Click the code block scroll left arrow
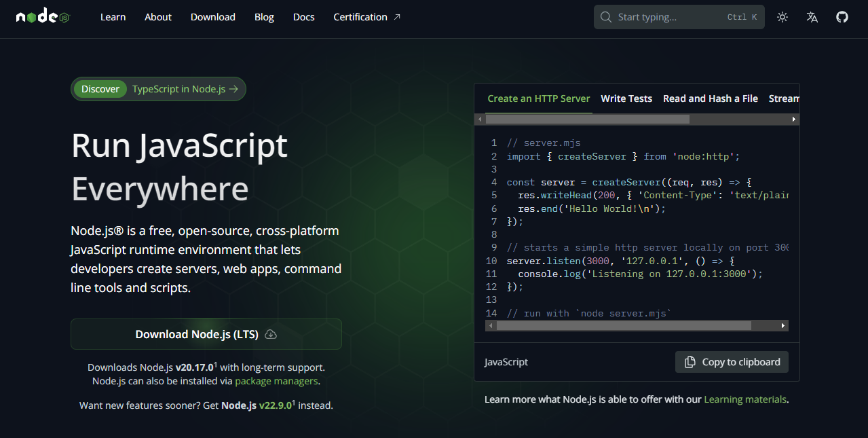Screen dimensions: 868x438 491,326
